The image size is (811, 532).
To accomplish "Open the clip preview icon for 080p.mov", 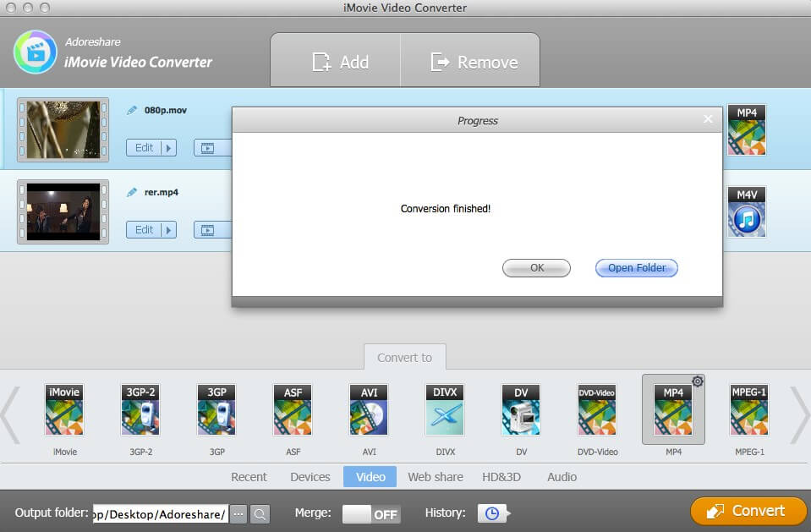I will [x=207, y=148].
